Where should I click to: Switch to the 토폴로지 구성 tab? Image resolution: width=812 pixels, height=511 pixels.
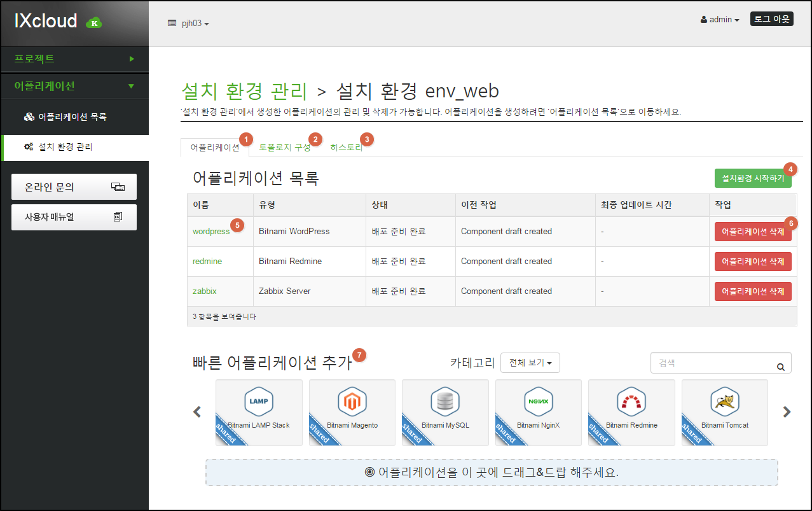click(285, 148)
